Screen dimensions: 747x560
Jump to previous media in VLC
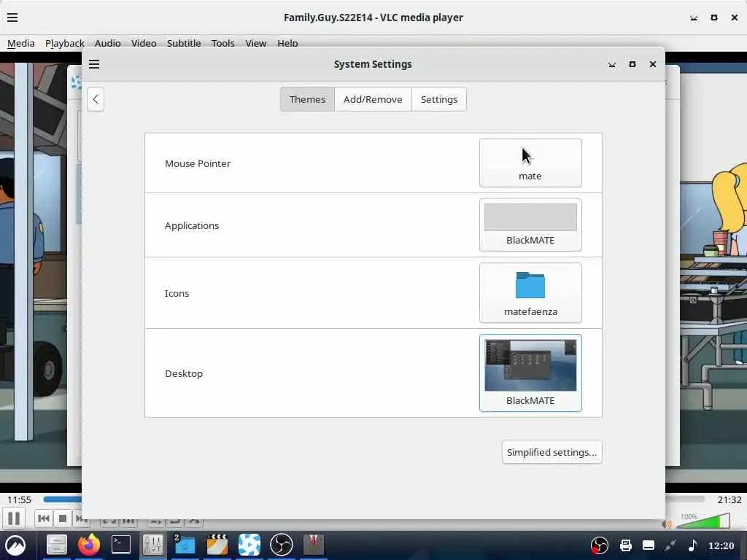click(x=43, y=518)
